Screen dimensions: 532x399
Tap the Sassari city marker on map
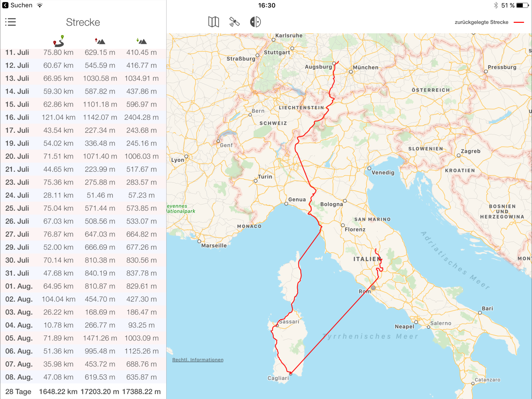(x=277, y=325)
